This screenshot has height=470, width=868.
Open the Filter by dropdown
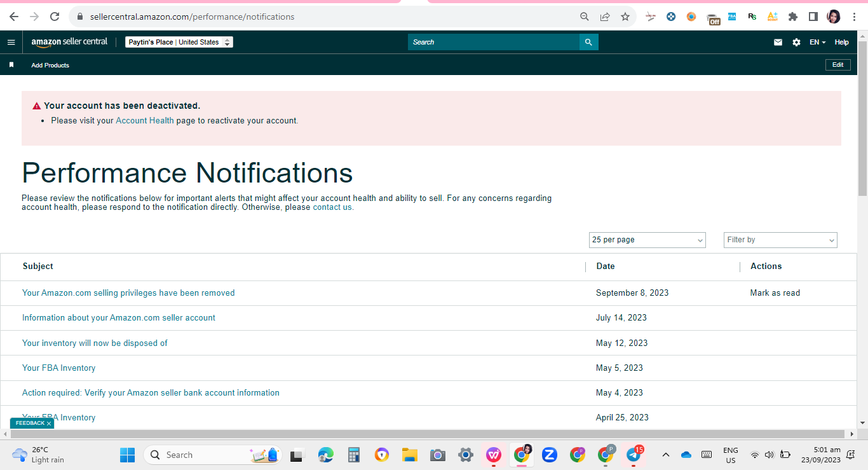780,240
